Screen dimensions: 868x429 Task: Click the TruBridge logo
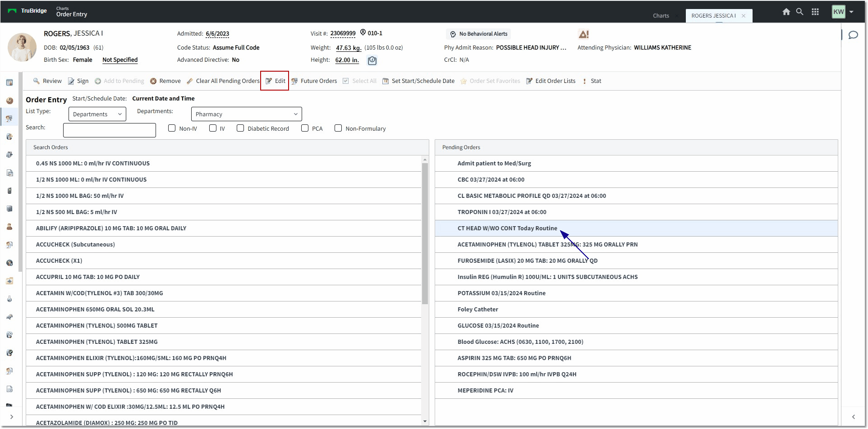28,11
